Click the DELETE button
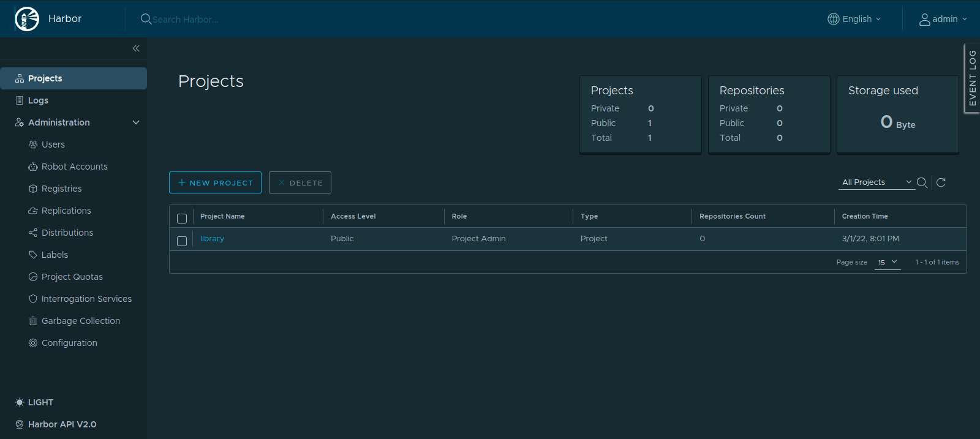The width and height of the screenshot is (980, 439). point(300,182)
